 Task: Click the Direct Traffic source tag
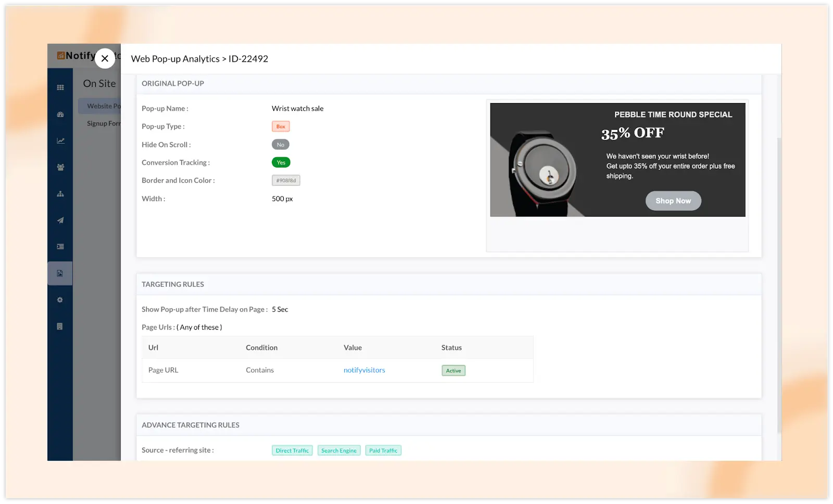(292, 450)
